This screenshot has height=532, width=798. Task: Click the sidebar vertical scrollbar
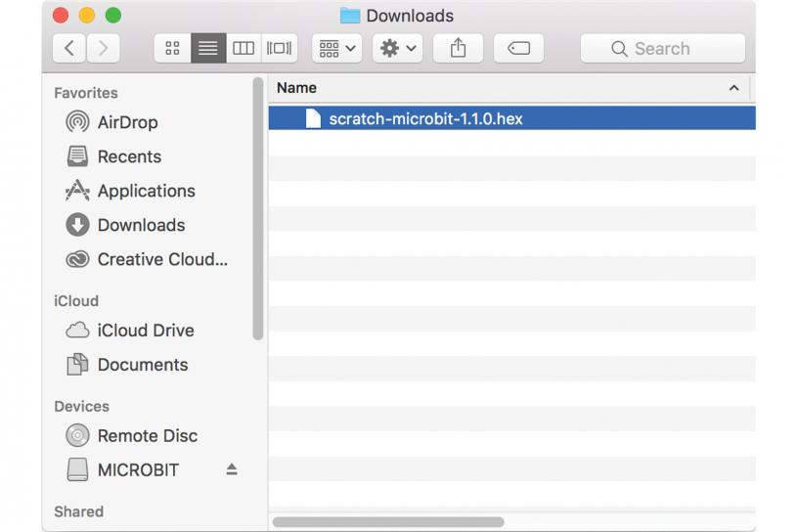(x=258, y=208)
